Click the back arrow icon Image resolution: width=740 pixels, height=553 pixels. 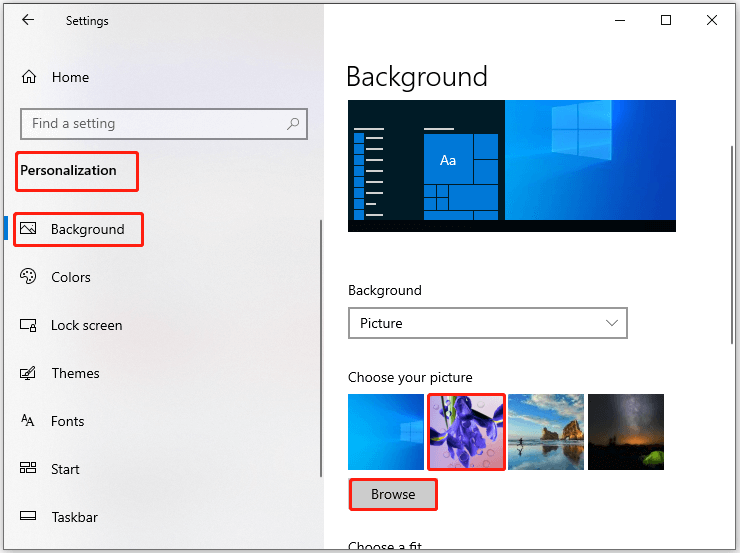(x=28, y=20)
